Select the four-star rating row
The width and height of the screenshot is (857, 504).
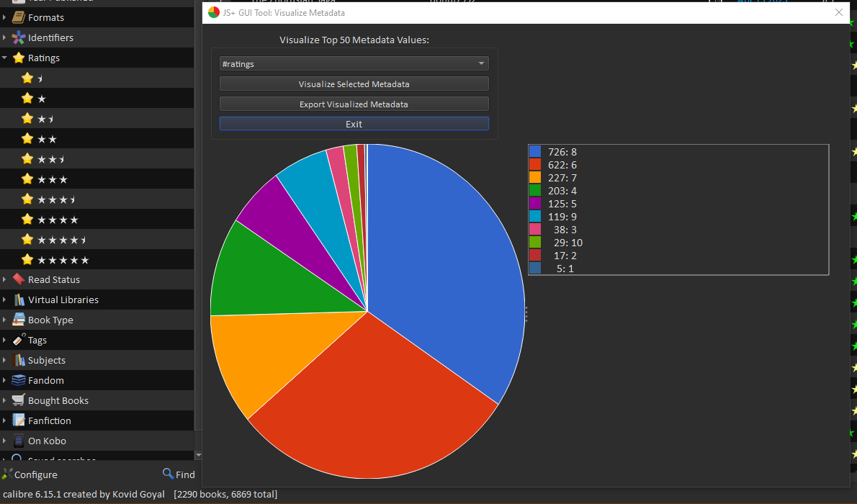pyautogui.click(x=97, y=220)
